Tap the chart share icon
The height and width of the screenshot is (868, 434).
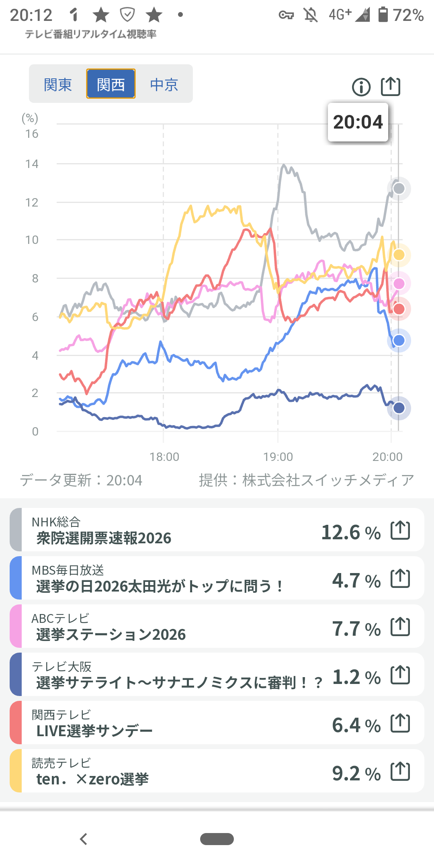coord(390,86)
